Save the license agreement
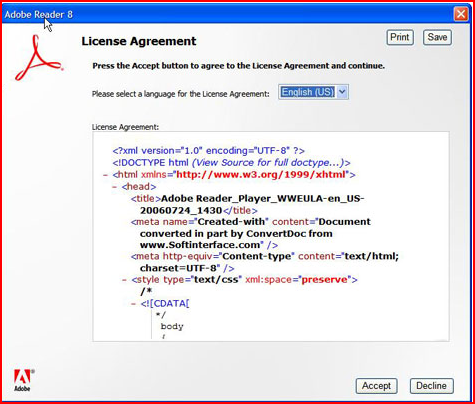 click(x=437, y=37)
